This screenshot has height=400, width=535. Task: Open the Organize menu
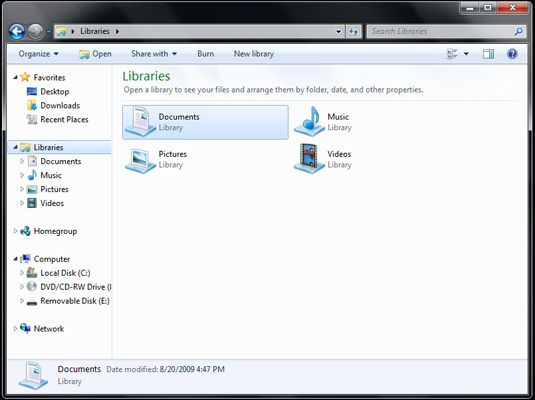39,54
